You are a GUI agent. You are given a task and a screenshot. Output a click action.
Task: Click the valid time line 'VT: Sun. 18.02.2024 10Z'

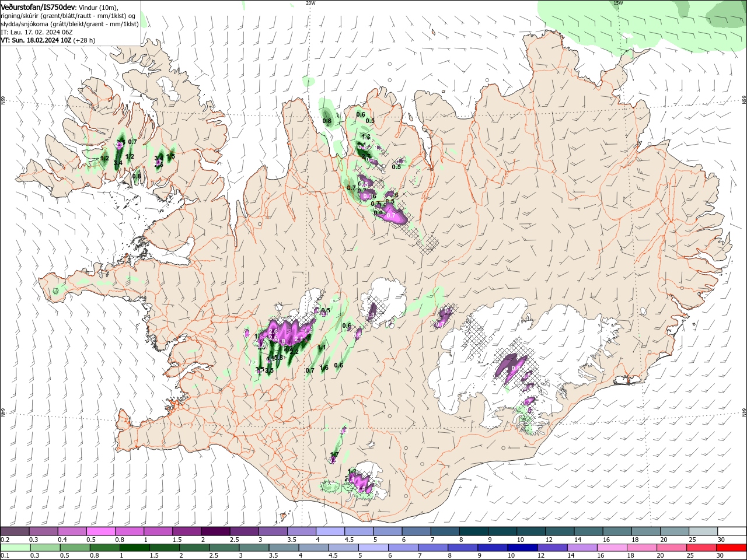36,40
